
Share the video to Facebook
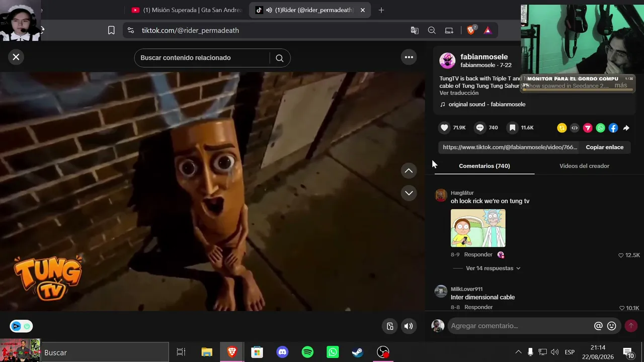(x=613, y=128)
